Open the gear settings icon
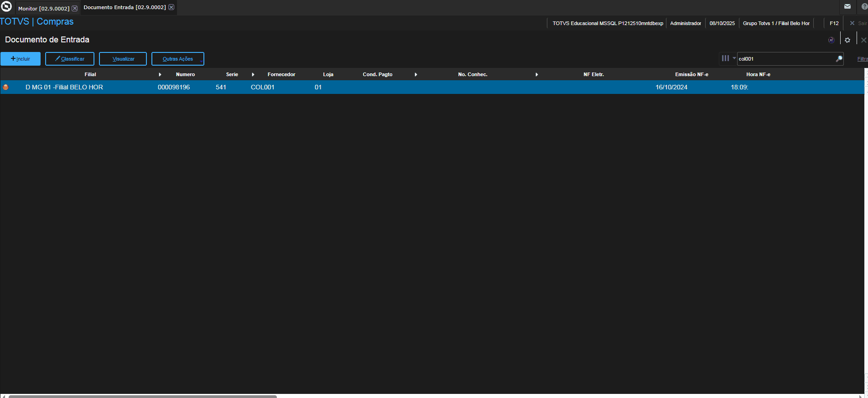 pyautogui.click(x=847, y=40)
